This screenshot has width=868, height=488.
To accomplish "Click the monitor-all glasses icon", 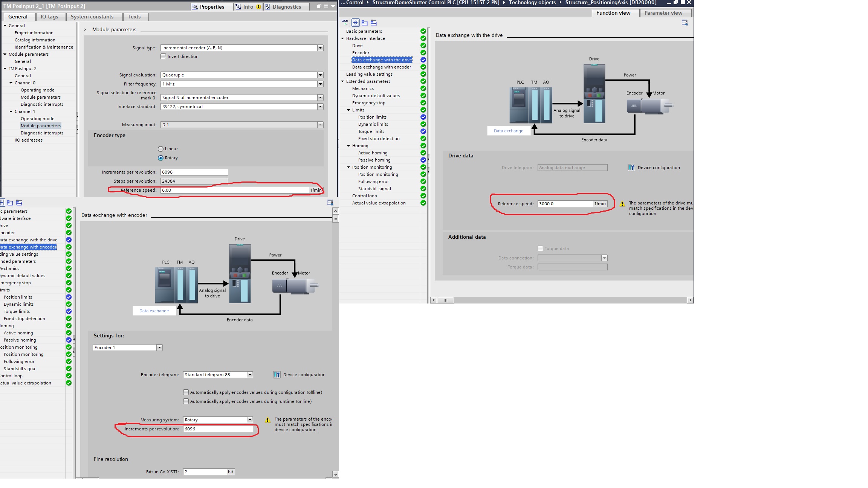I will coord(345,23).
